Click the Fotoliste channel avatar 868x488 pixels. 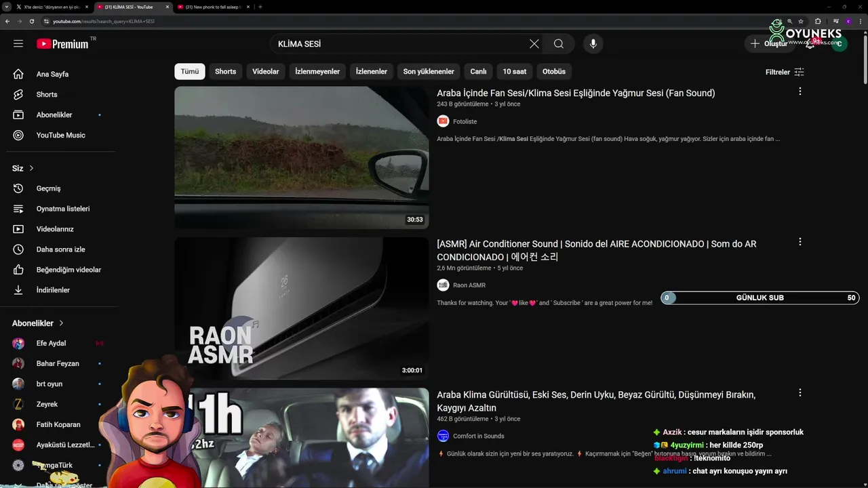443,121
